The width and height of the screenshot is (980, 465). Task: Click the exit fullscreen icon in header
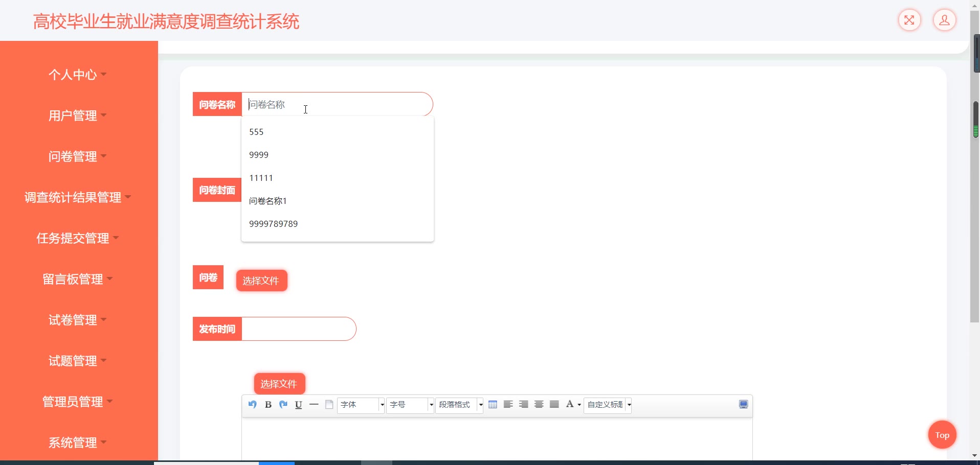tap(909, 20)
